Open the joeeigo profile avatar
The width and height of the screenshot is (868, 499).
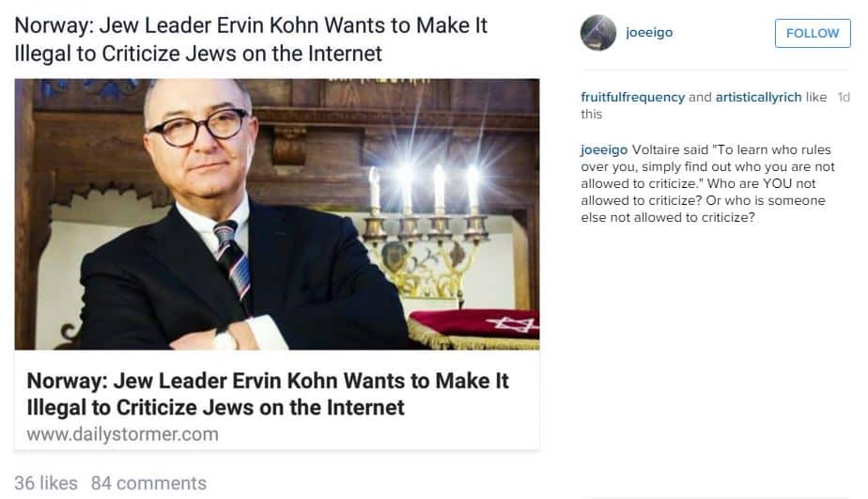click(x=597, y=33)
